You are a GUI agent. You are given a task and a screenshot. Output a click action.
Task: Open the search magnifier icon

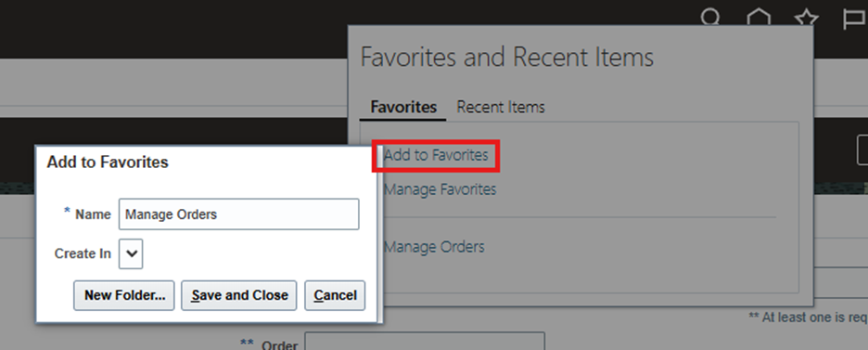710,19
